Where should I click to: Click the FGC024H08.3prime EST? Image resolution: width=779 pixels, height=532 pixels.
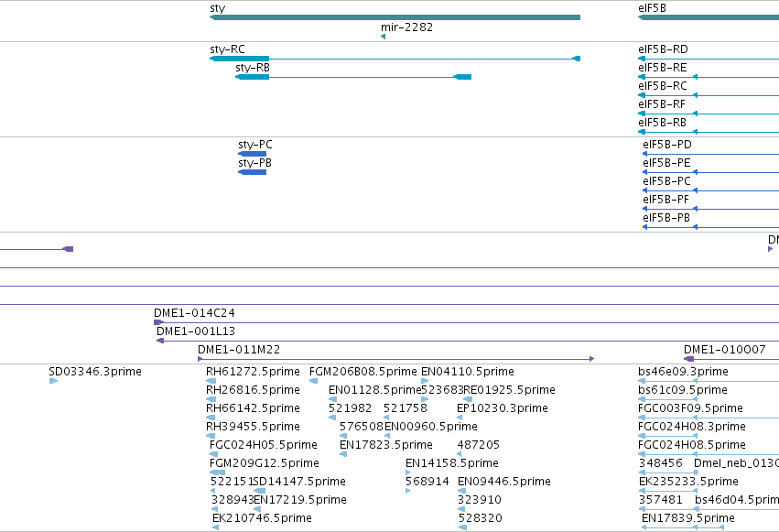(x=668, y=436)
